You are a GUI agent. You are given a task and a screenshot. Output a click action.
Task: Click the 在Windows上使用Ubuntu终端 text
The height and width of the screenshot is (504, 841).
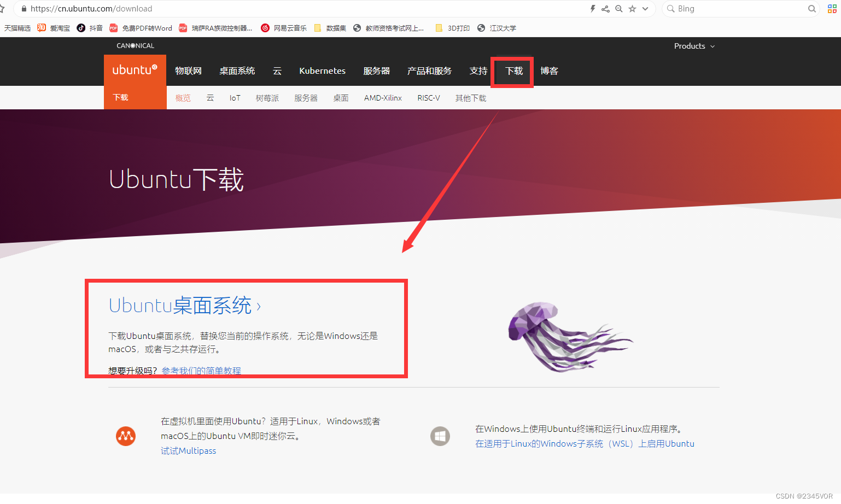(x=579, y=429)
